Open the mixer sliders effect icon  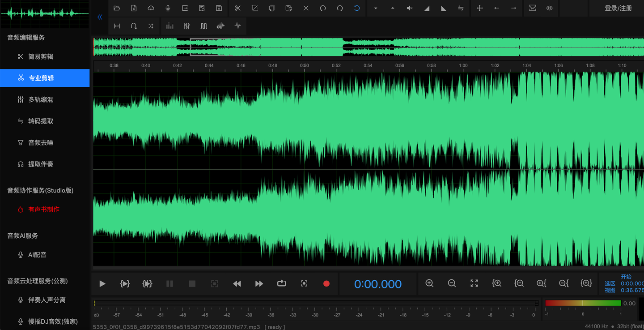[x=186, y=26]
